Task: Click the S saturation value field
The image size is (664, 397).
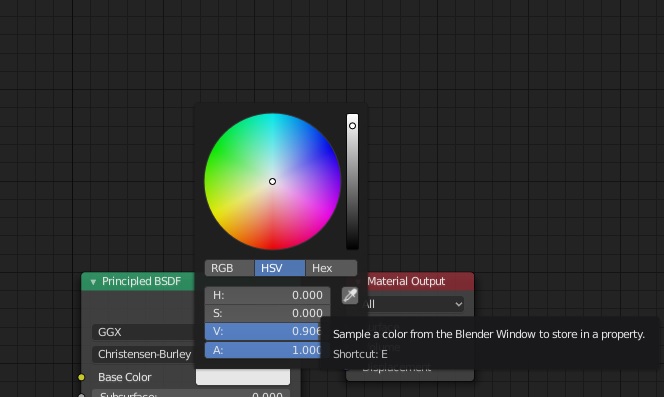Action: (x=267, y=313)
